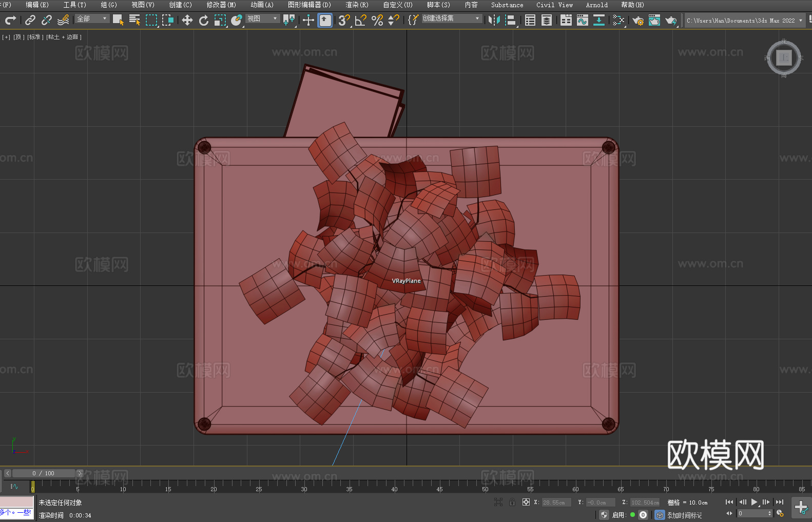Viewport: 812px width, 522px height.
Task: Toggle Isolate Selection icon
Action: 498,502
